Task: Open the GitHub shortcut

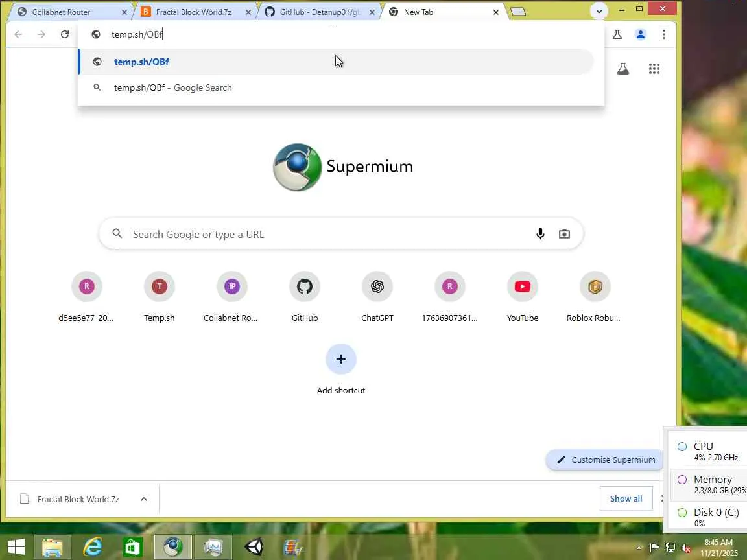Action: click(304, 296)
